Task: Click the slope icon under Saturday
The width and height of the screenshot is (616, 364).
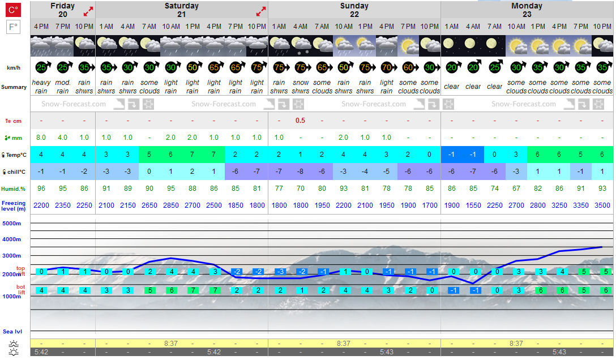Action: click(x=269, y=104)
